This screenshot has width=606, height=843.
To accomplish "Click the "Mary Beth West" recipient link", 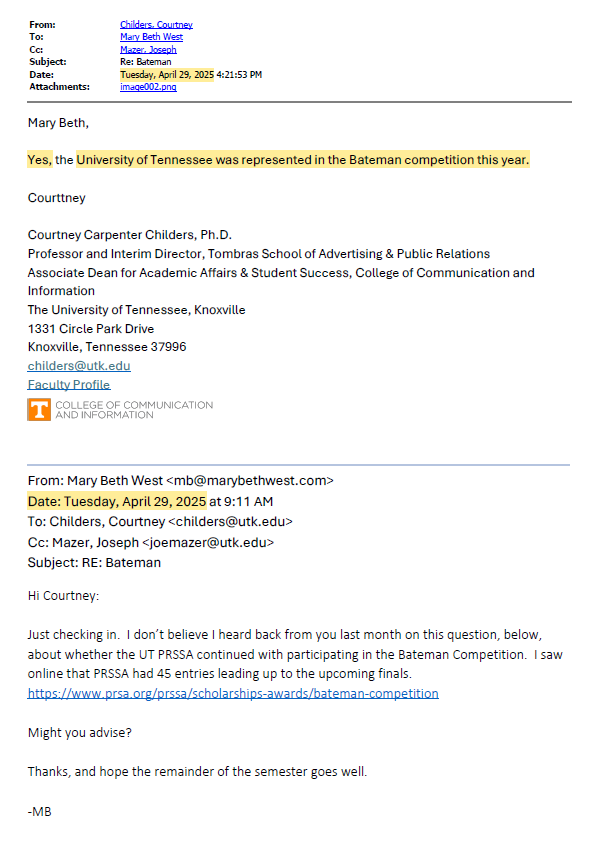I will click(149, 36).
